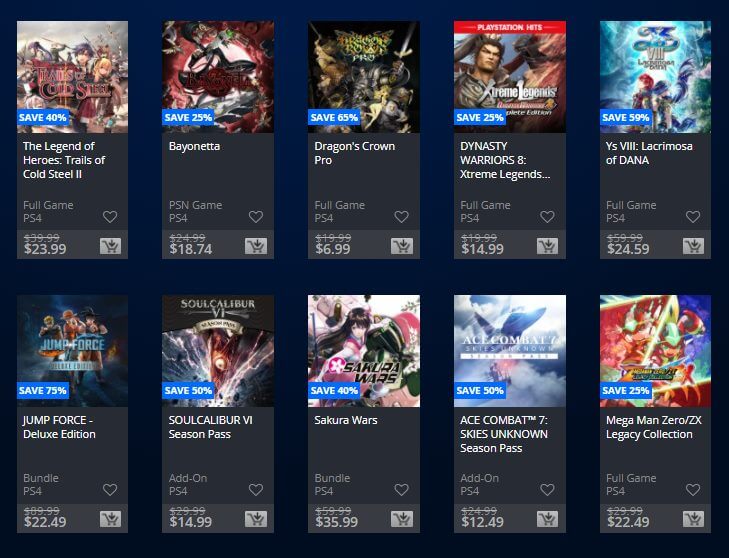Add SOULCALIBUR VI Season Pass to cart
The width and height of the screenshot is (729, 558).
(x=256, y=519)
